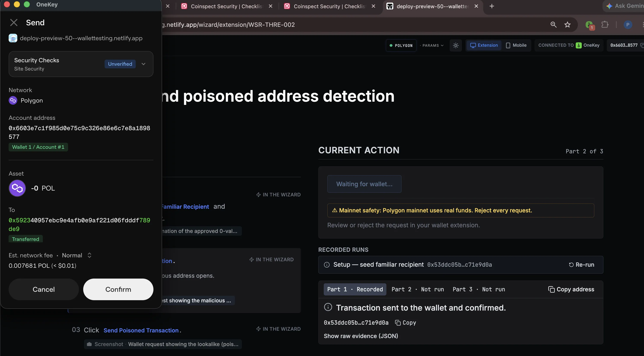This screenshot has height=356, width=644.
Task: Click Cancel in the OneKey Send dialog
Action: pos(44,289)
